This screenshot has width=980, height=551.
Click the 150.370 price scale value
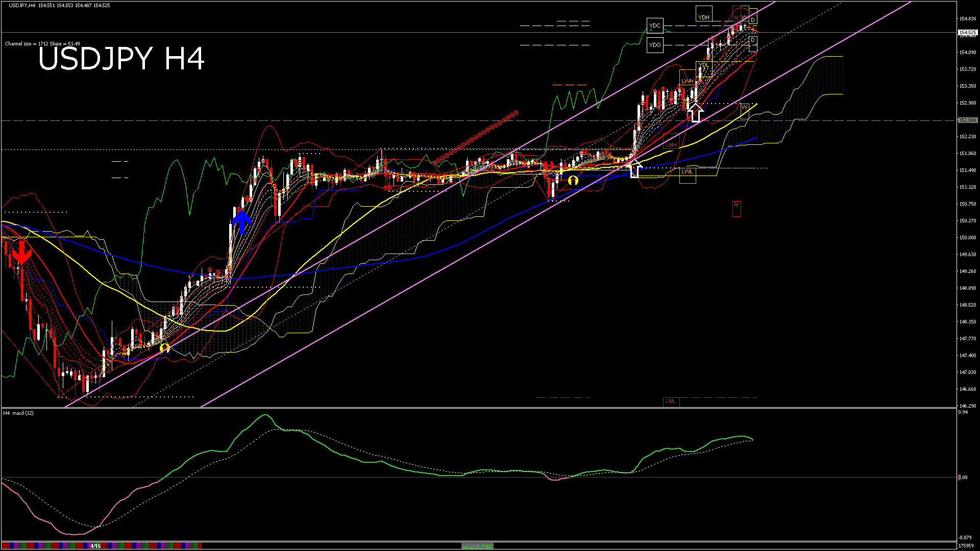(968, 221)
